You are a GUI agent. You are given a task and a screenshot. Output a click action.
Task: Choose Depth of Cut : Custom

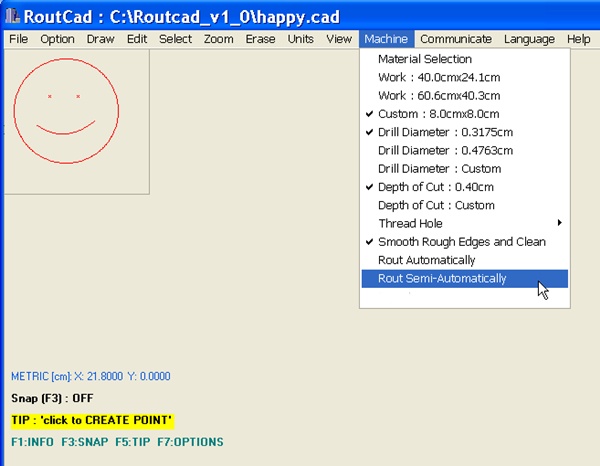tap(465, 205)
